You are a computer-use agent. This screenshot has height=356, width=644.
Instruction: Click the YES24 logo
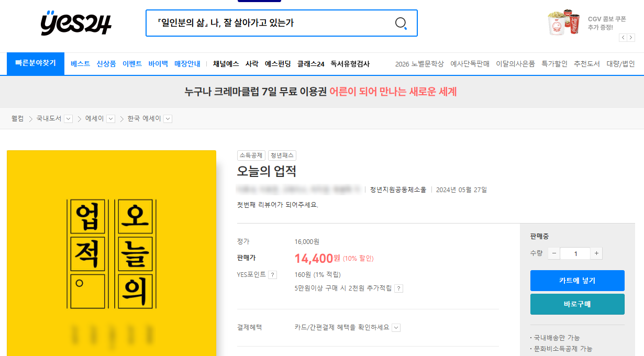pyautogui.click(x=76, y=23)
